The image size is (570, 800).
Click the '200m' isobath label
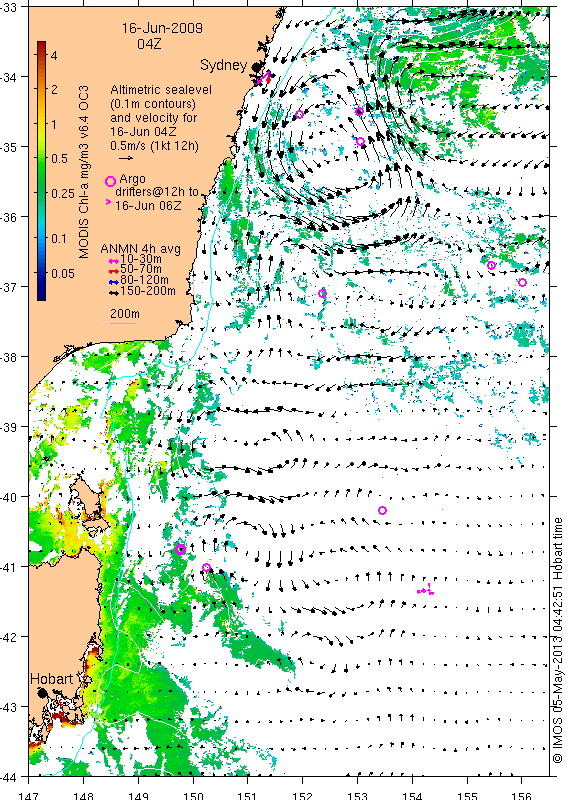(125, 314)
